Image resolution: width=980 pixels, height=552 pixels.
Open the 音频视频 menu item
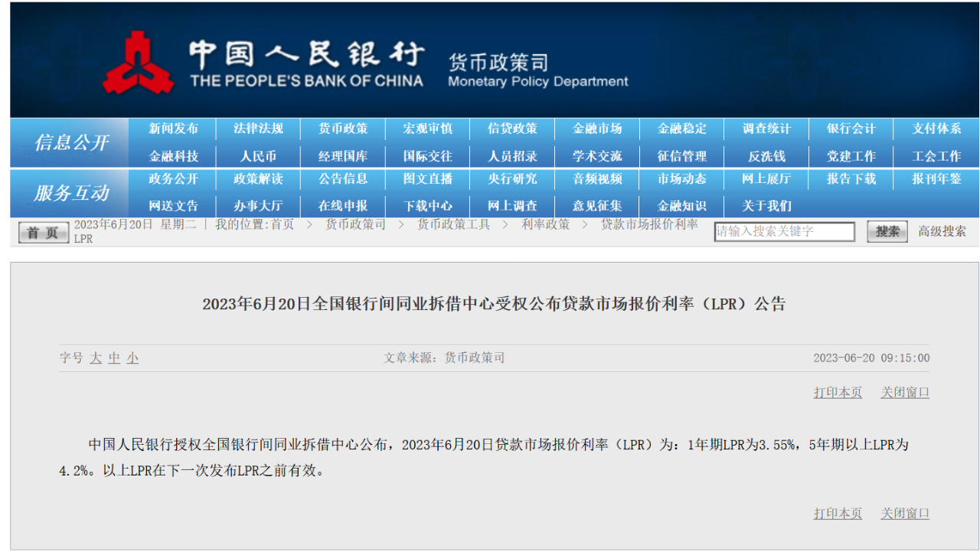(597, 178)
